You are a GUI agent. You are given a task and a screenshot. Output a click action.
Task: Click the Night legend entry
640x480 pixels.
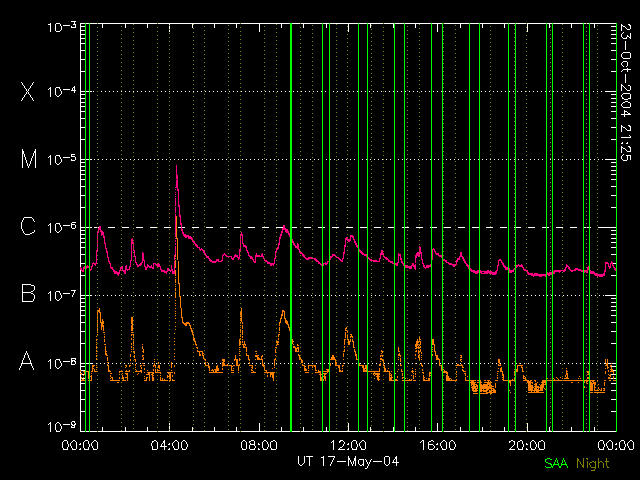[x=593, y=464]
